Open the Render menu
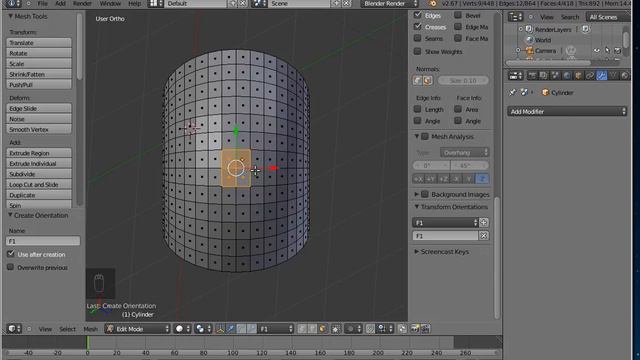Image resolution: width=640 pixels, height=360 pixels. tap(82, 3)
